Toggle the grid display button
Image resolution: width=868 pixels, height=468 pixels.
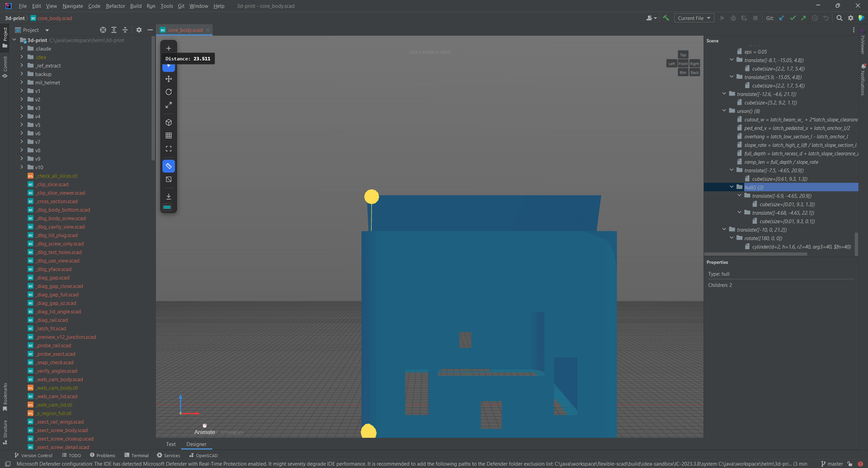pos(169,136)
